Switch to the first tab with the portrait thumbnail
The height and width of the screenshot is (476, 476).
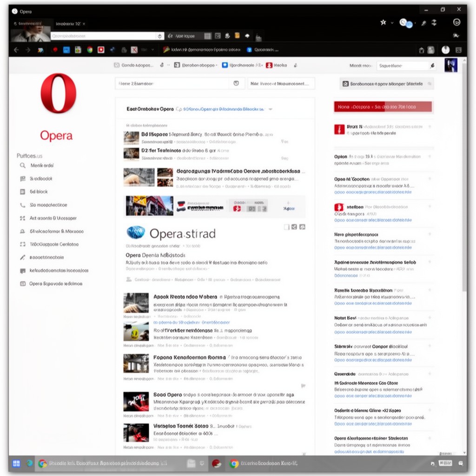pos(30,30)
